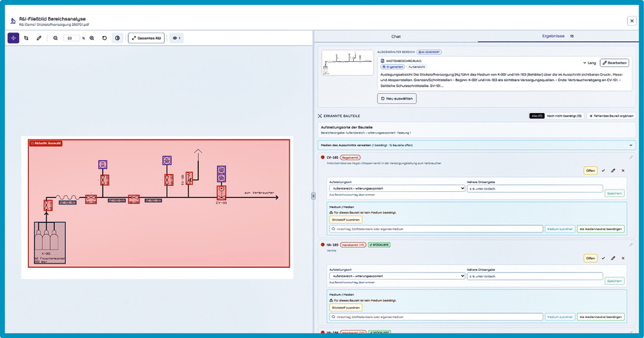Confirm CV-101 with the checkmark icon
This screenshot has width=644, height=338.
pos(603,170)
